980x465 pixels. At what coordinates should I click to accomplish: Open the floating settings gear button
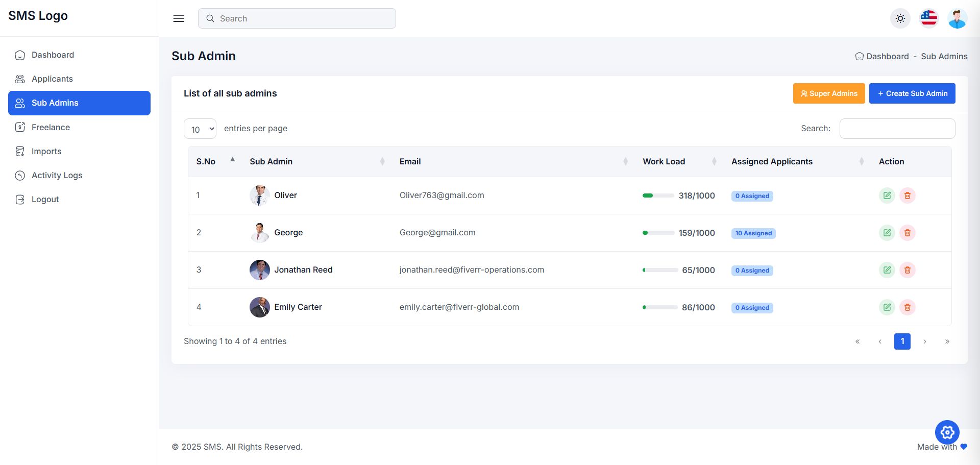click(x=947, y=432)
